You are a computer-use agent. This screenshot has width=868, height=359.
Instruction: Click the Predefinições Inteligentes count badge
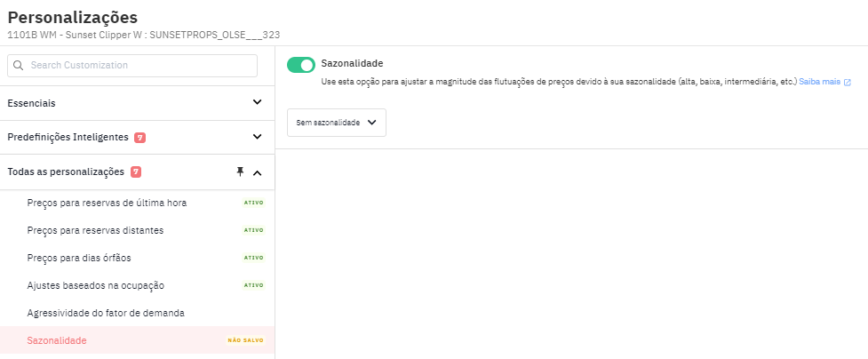tap(140, 138)
